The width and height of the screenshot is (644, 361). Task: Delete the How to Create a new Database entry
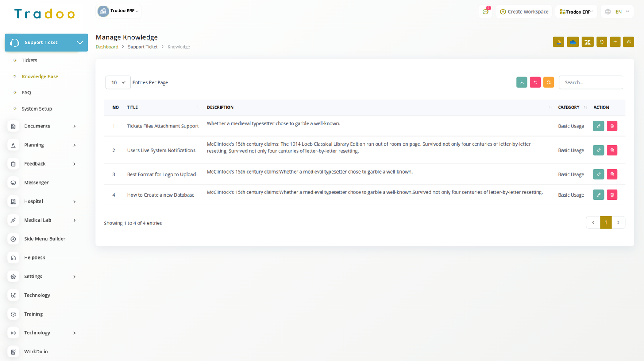coord(612,195)
